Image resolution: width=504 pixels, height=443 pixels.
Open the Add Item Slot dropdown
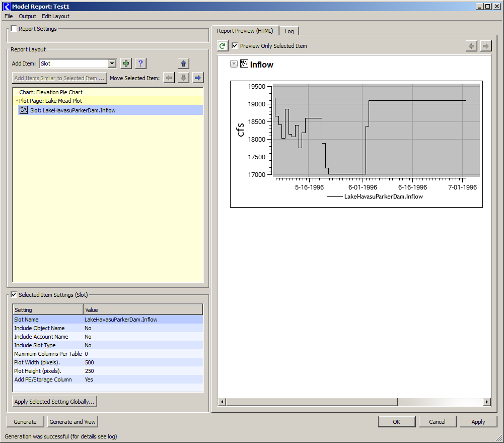click(x=112, y=64)
